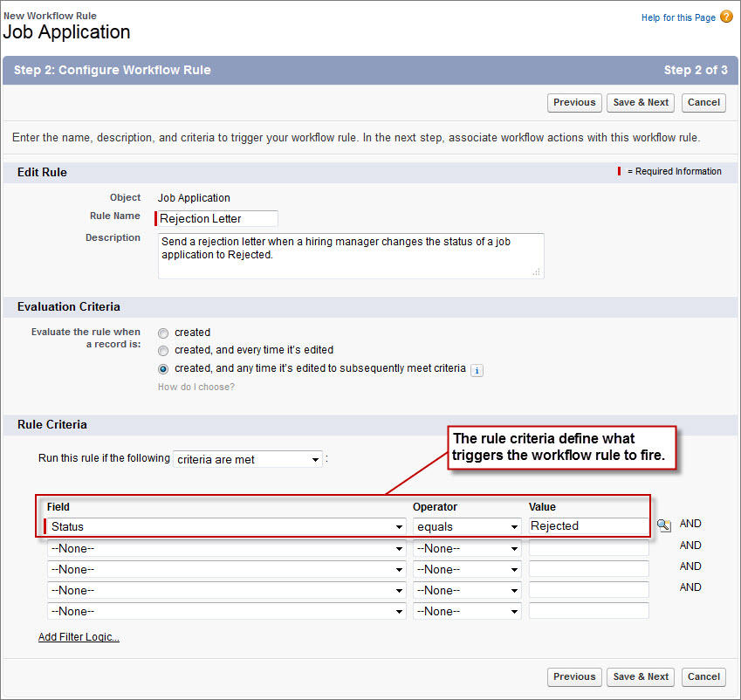741x700 pixels.
Task: Click the Value field containing Rejected
Action: [589, 526]
